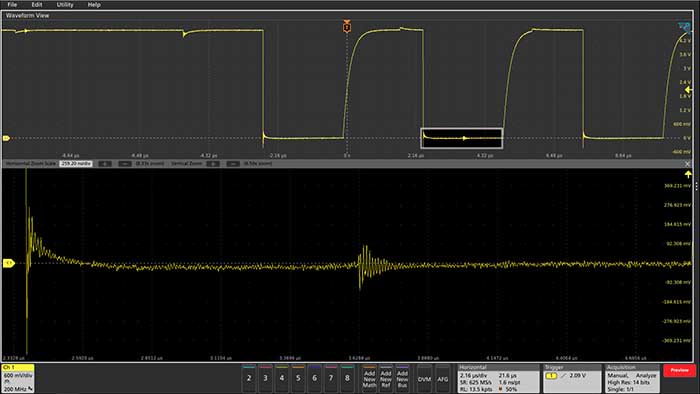Turn on channel 2 button
Screen dimensions: 700x394
tap(249, 378)
